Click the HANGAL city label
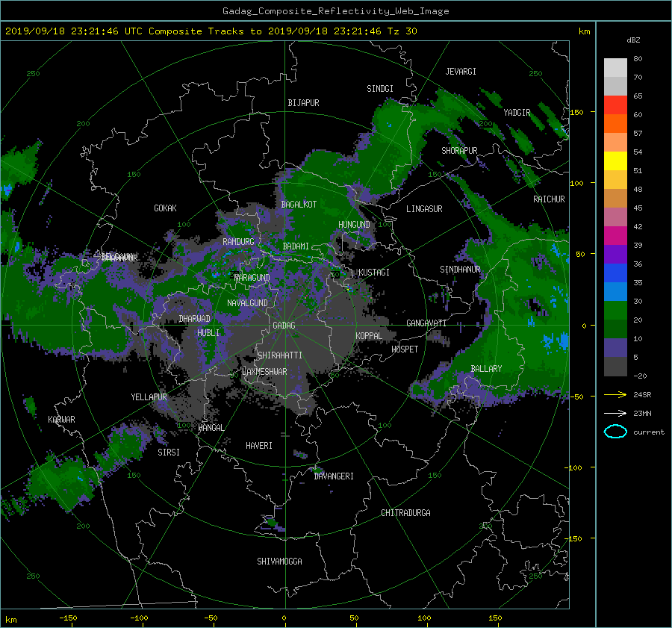Screen dimensions: 672x628 coord(211,428)
